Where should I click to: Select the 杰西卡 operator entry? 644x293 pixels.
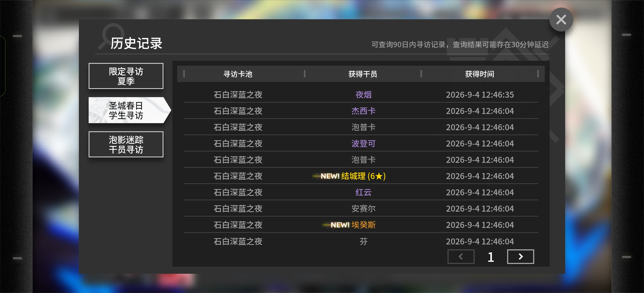tap(363, 111)
